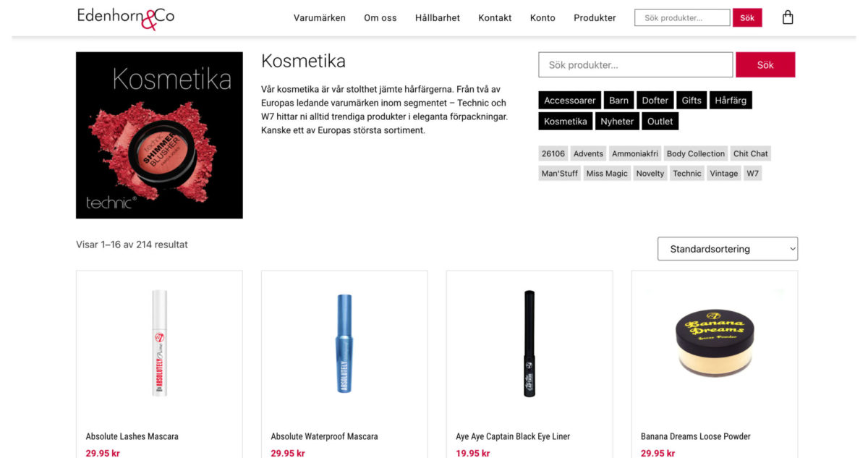
Task: Open the Absolute Lashes Mascara product image
Action: coord(159,343)
